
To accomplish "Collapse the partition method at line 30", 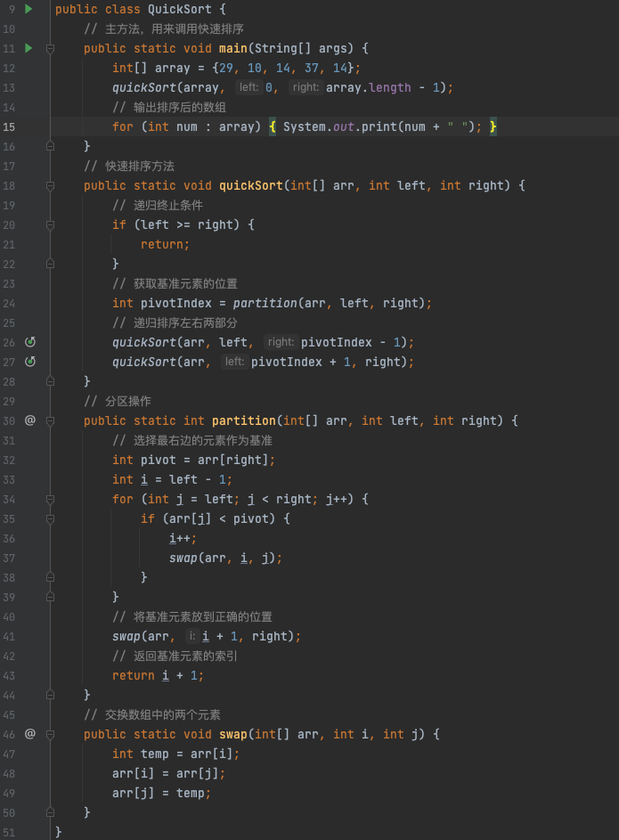I will [51, 421].
